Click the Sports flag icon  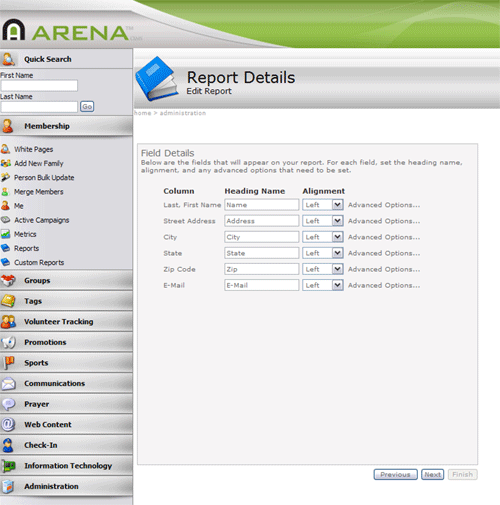click(8, 363)
